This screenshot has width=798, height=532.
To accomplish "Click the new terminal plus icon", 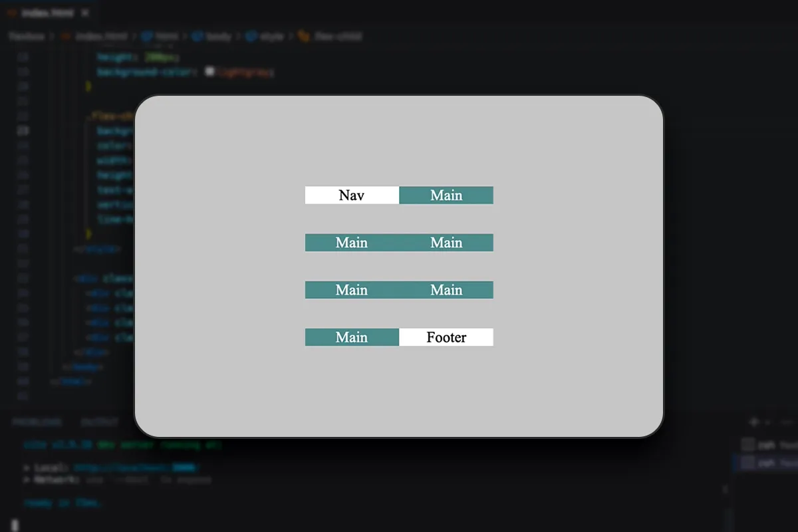I will point(753,422).
